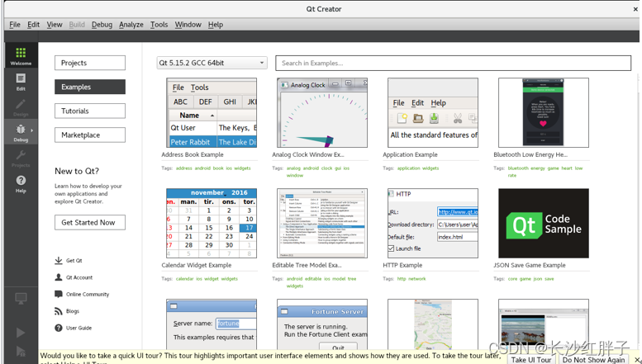Click the 'json' tag link
642x364 pixels.
coord(538,278)
